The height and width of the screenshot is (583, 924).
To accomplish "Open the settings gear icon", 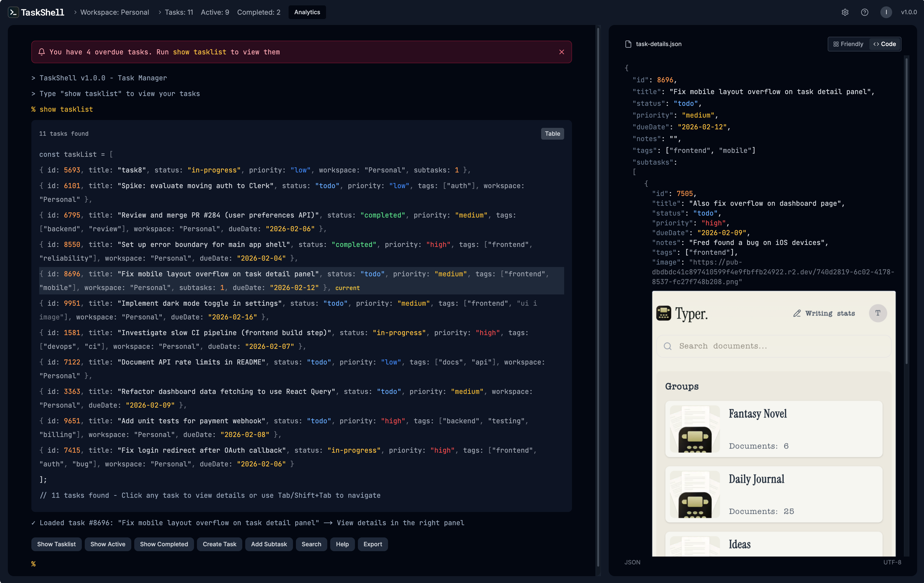I will pos(845,12).
